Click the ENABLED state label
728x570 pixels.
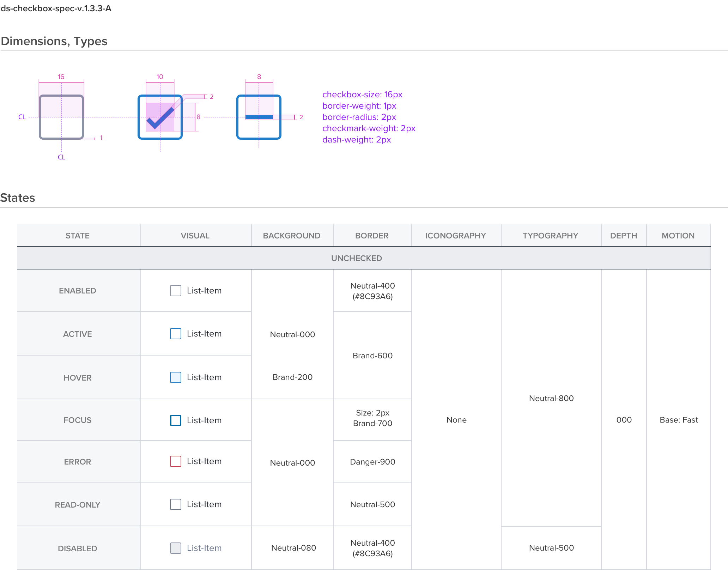(x=78, y=291)
